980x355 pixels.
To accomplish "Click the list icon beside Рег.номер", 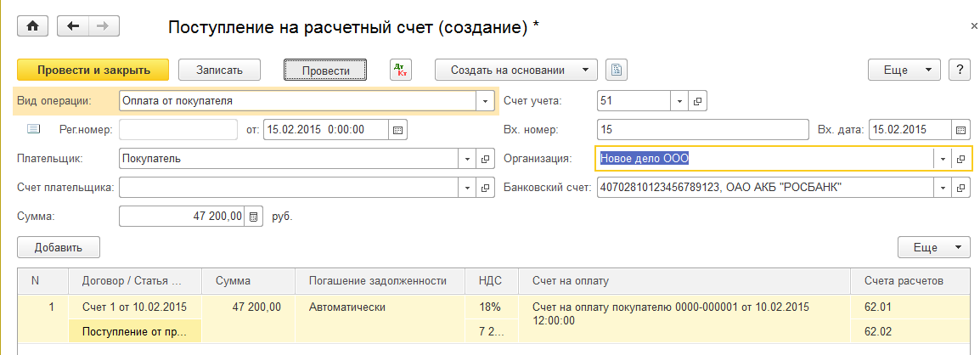I will pyautogui.click(x=33, y=129).
